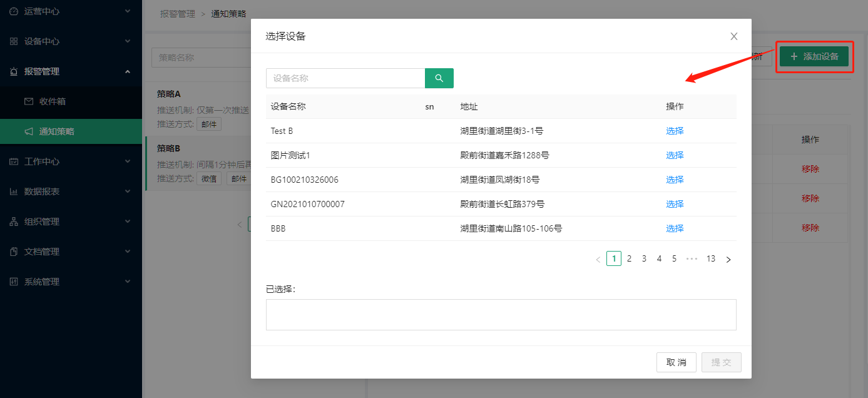Collapse the 报警管理 menu arrow
The image size is (868, 398).
[x=128, y=71]
